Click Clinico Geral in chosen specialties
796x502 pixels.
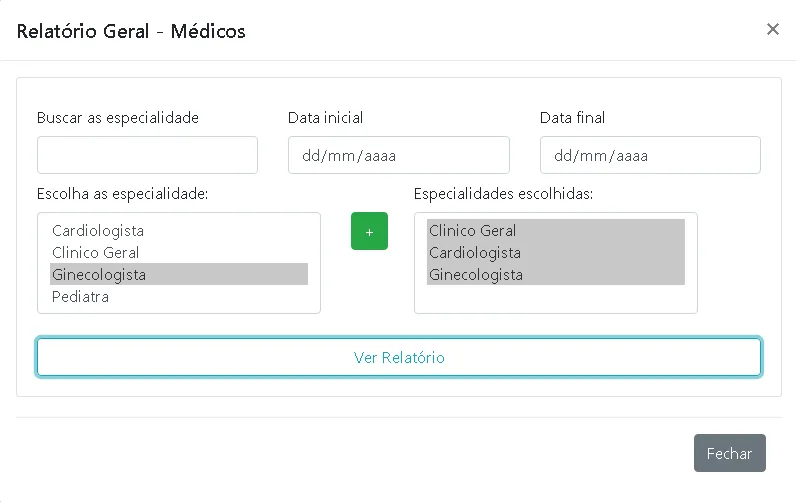473,231
